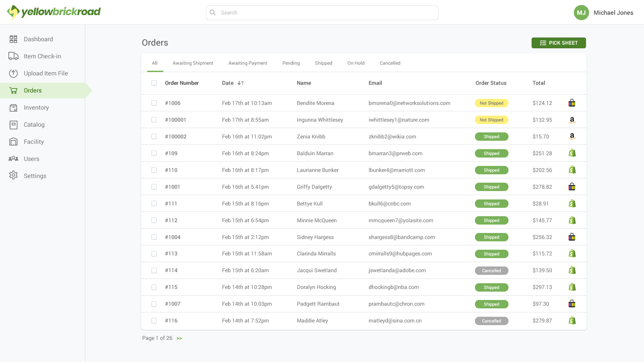This screenshot has height=362, width=644.
Task: Click Shopify icon on order #109
Action: click(572, 153)
